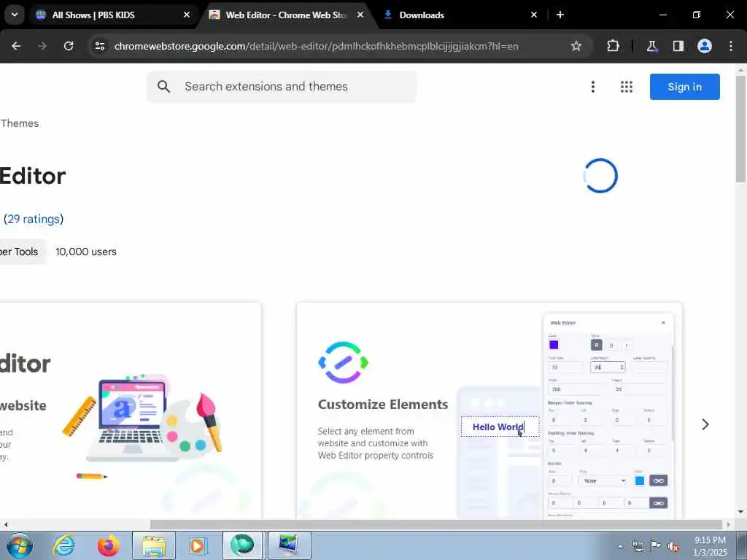
Task: Click the blue border color swatch in preview
Action: (x=640, y=481)
